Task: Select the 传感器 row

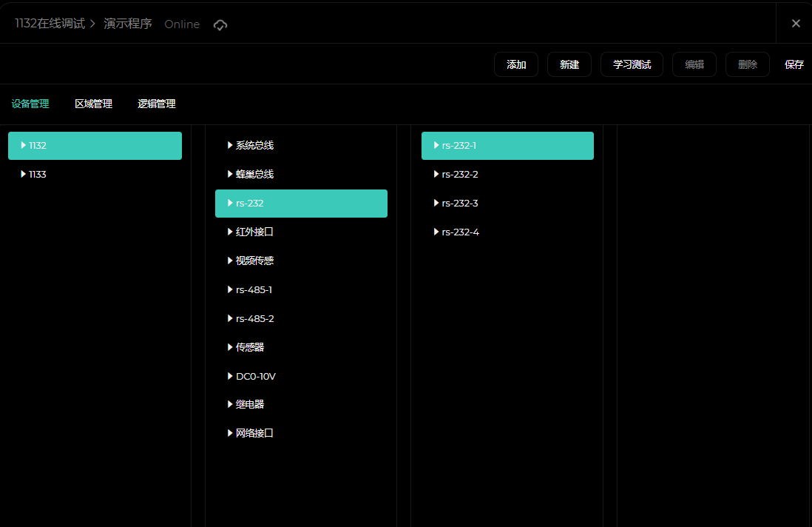Action: (x=301, y=348)
